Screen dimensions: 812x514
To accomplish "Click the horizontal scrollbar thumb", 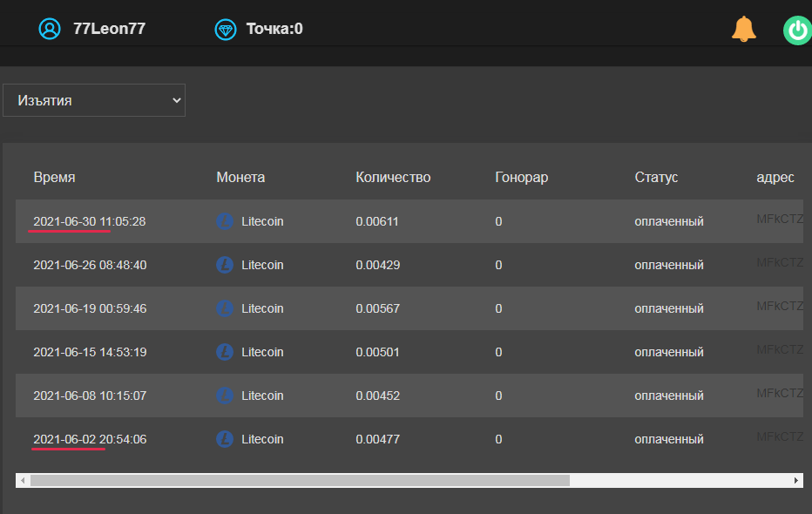I will [x=300, y=480].
